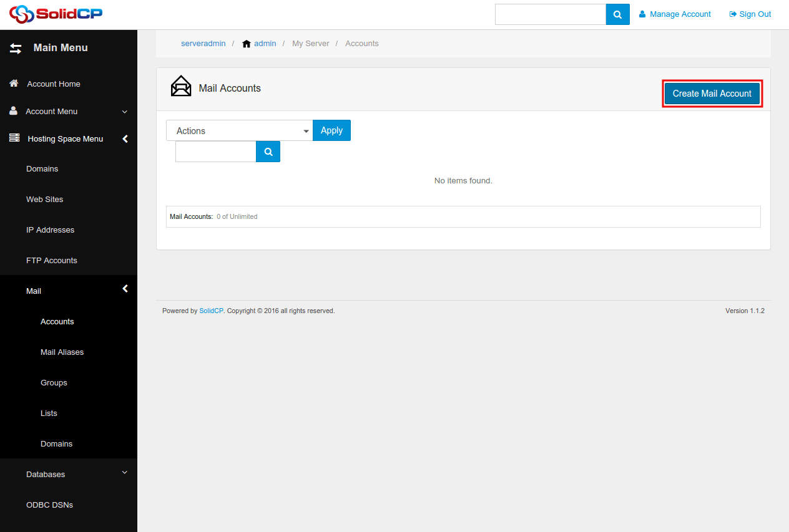Image resolution: width=789 pixels, height=532 pixels.
Task: Open Mail Aliases submenu item
Action: (x=62, y=352)
